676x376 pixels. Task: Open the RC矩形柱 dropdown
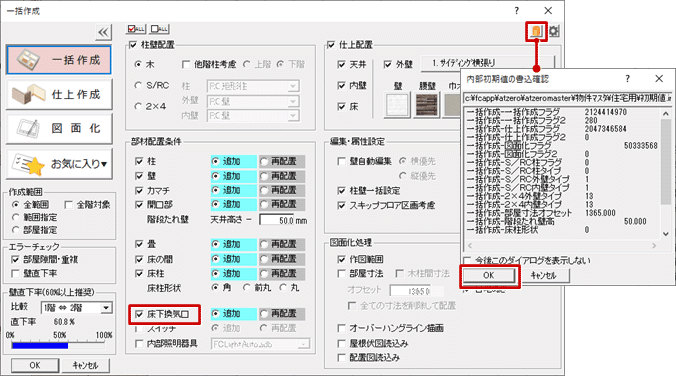[253, 86]
